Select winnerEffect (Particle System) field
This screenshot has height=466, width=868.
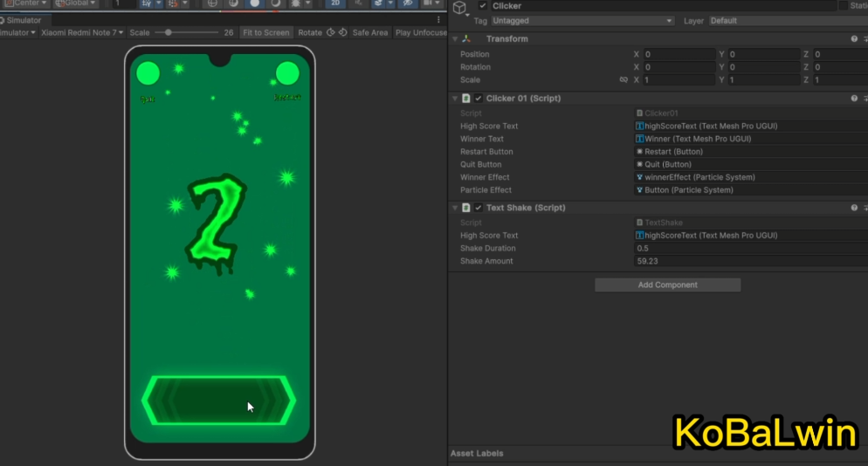point(751,177)
